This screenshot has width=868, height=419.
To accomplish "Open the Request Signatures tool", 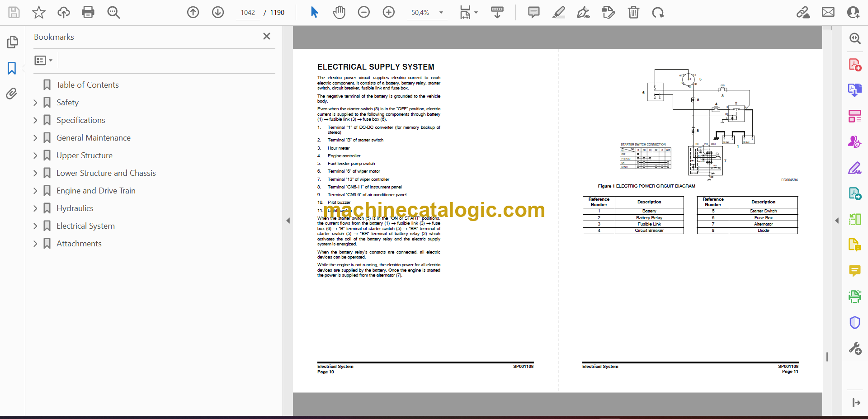I will pos(855,142).
